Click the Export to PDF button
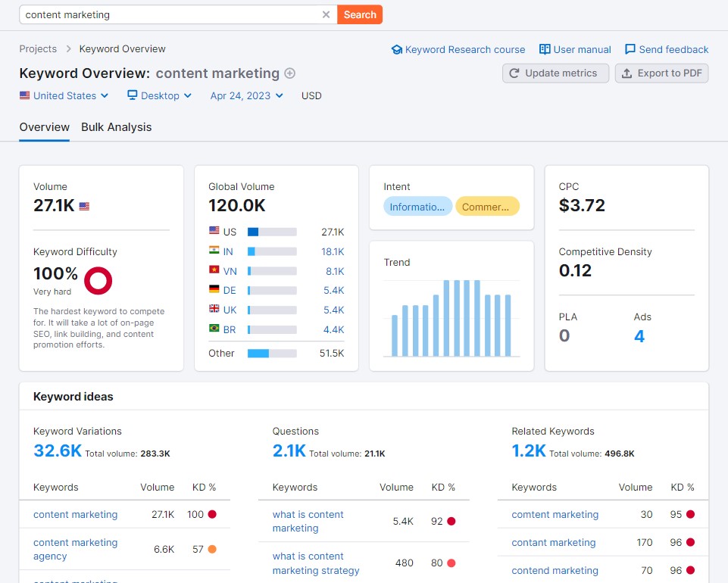The width and height of the screenshot is (728, 583). point(661,73)
